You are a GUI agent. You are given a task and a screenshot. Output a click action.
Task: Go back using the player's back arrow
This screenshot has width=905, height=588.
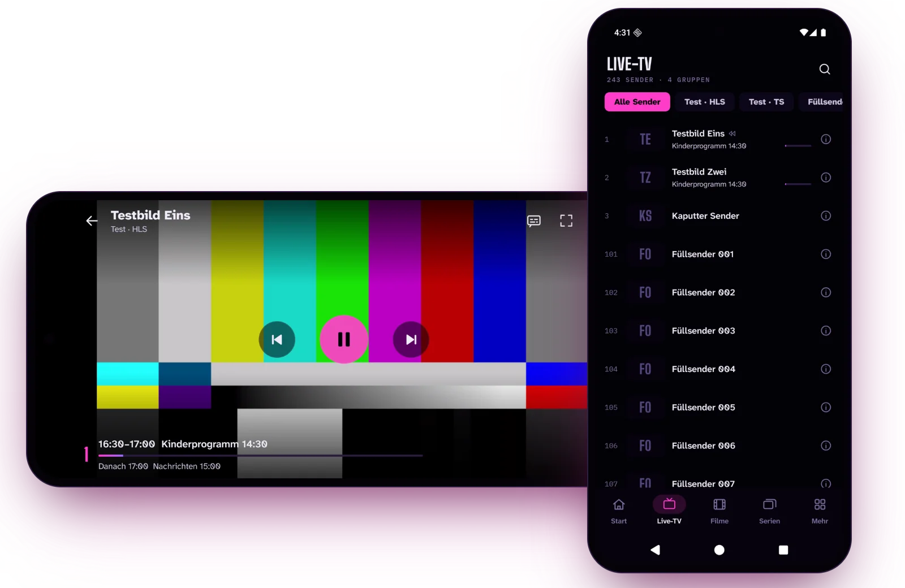click(92, 221)
